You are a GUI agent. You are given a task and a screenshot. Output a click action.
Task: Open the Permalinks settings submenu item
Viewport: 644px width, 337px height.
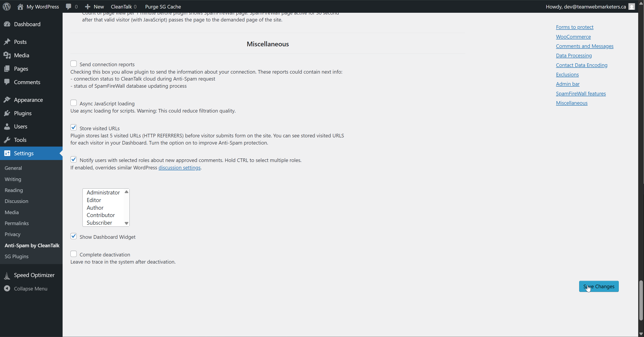(17, 223)
